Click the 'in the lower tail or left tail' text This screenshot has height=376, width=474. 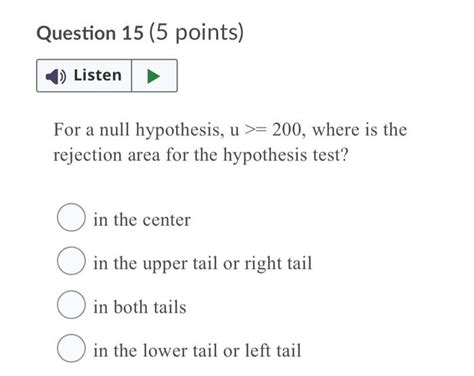197,351
